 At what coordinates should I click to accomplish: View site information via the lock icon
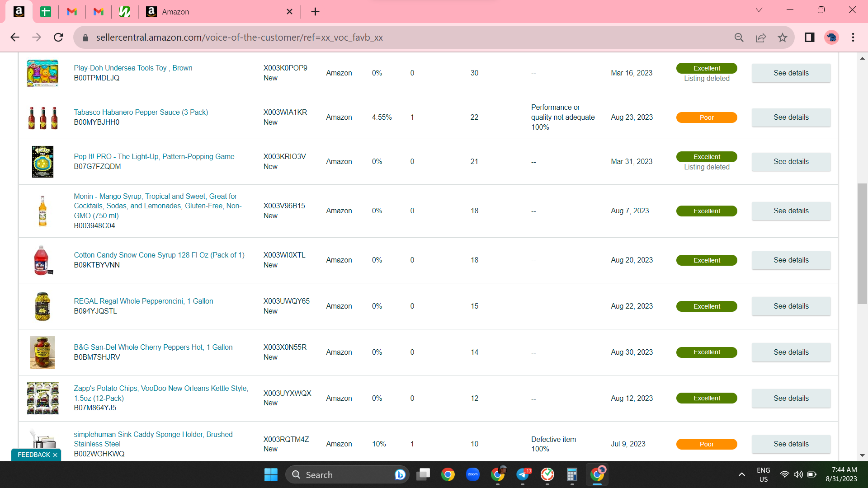pos(85,38)
